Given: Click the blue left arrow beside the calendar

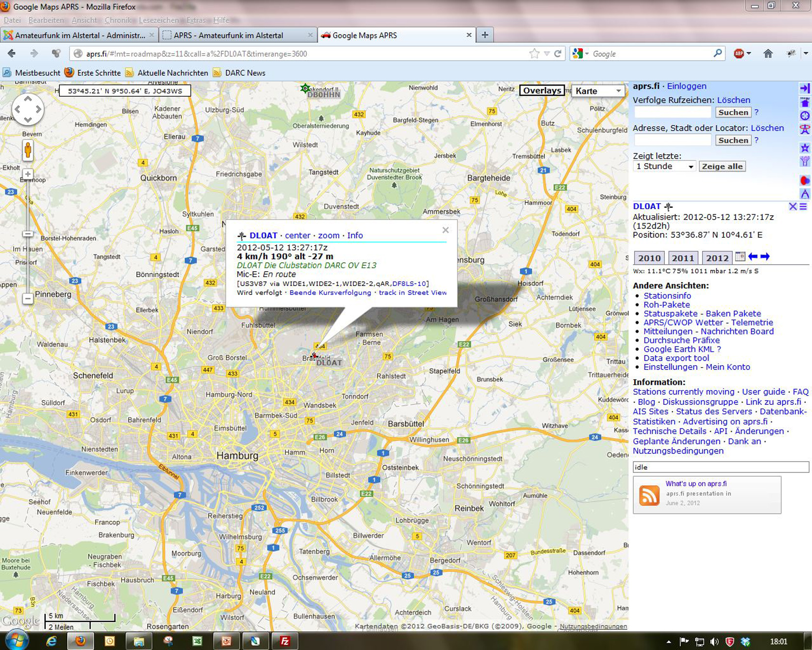Looking at the screenshot, I should (x=753, y=257).
